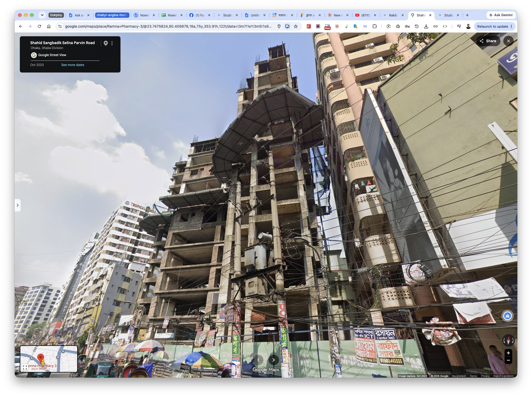Screen dimensions: 532x397
Task: Open the browser home page
Action: (49, 26)
